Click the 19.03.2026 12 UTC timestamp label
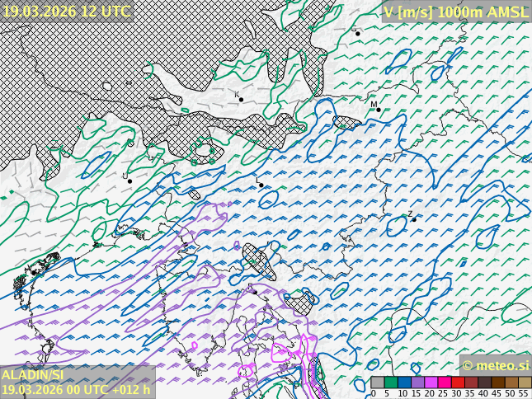532x399 pixels. coord(66,11)
